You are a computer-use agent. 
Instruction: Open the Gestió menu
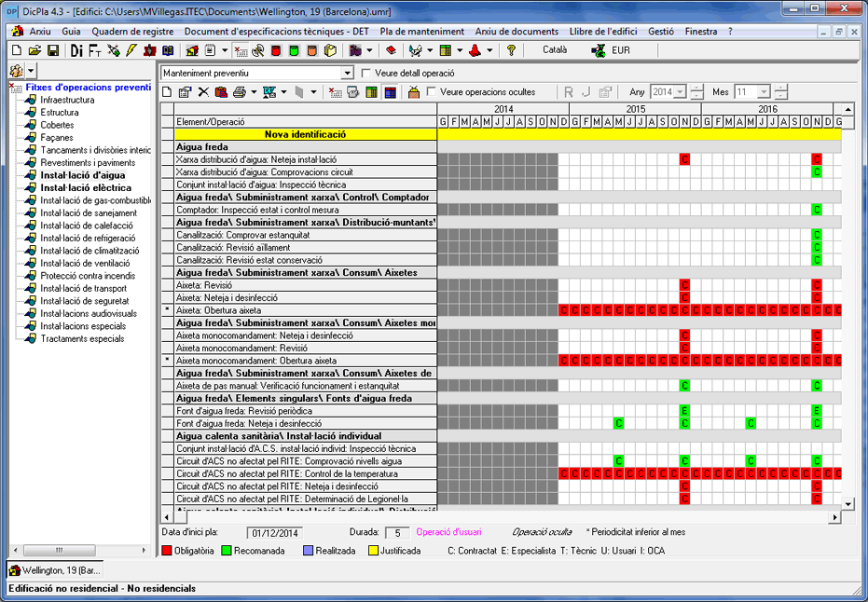coord(661,32)
